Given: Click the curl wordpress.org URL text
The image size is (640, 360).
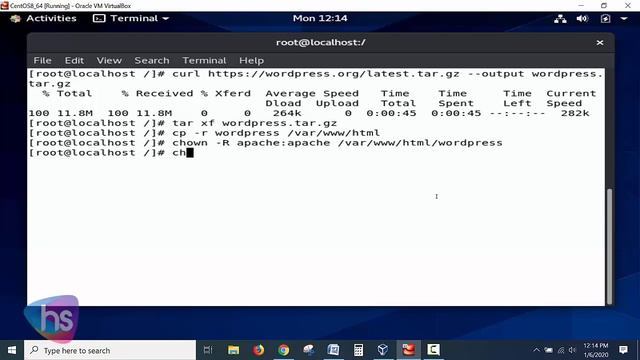Looking at the screenshot, I should pyautogui.click(x=333, y=74).
